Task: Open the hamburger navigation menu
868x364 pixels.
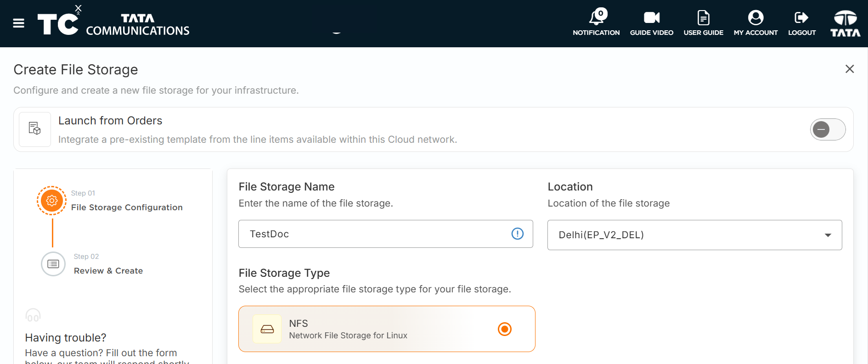Action: pos(18,23)
